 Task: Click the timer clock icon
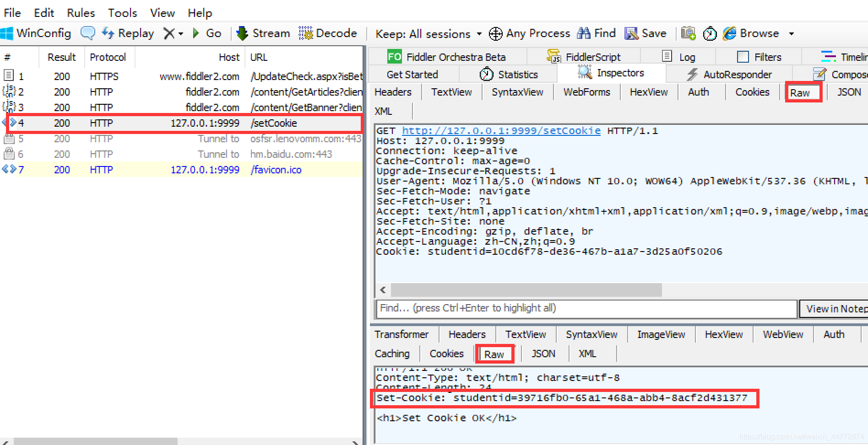tap(710, 33)
